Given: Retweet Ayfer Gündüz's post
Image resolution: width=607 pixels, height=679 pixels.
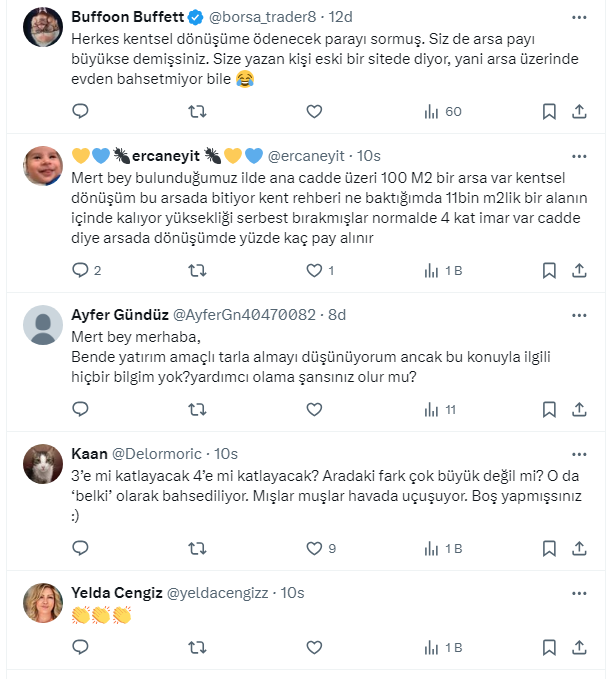Looking at the screenshot, I should pos(198,409).
